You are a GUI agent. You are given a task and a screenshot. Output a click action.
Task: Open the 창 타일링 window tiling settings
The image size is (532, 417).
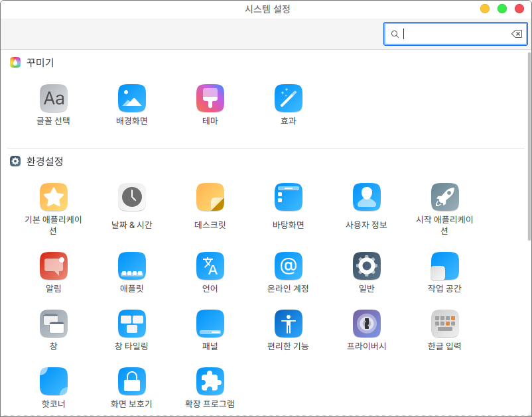131,324
